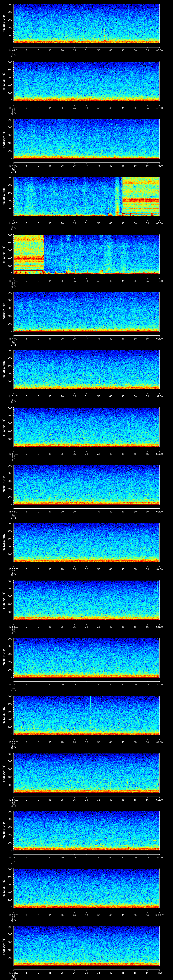Click the "45:00" end-of-minute axis label
Viewport: 173px width, 980px height.
pos(160,50)
